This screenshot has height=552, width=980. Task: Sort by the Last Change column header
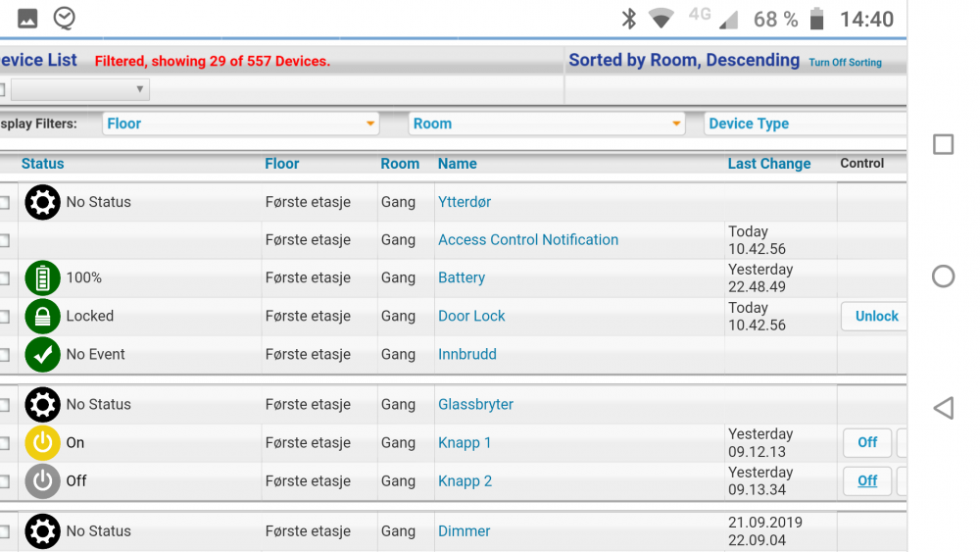click(x=768, y=164)
